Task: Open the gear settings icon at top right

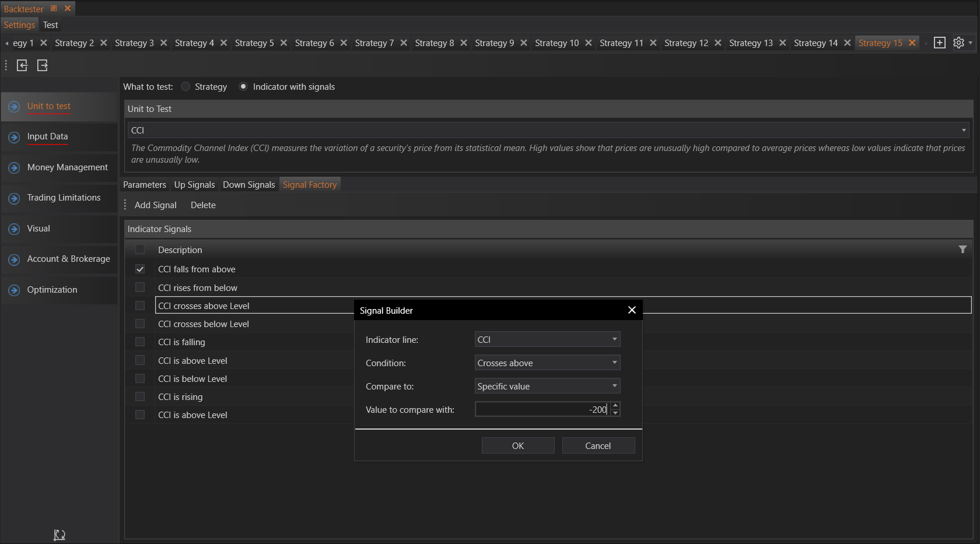Action: click(x=958, y=43)
